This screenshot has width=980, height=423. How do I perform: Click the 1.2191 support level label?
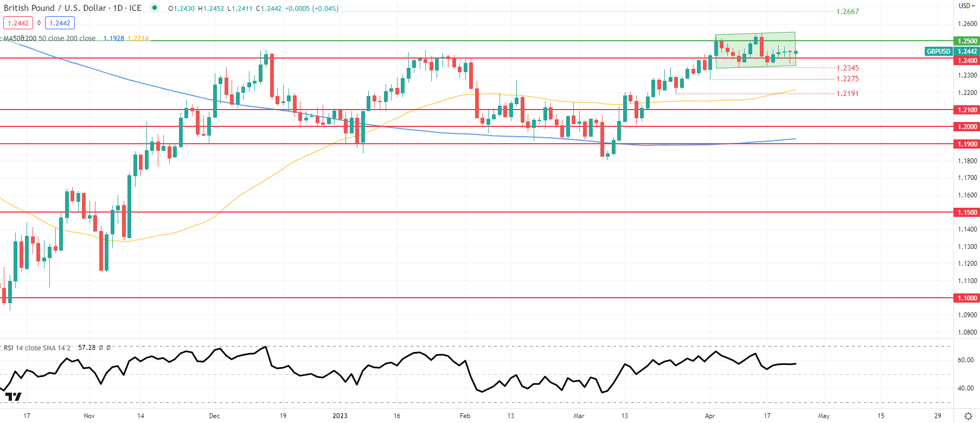(848, 93)
